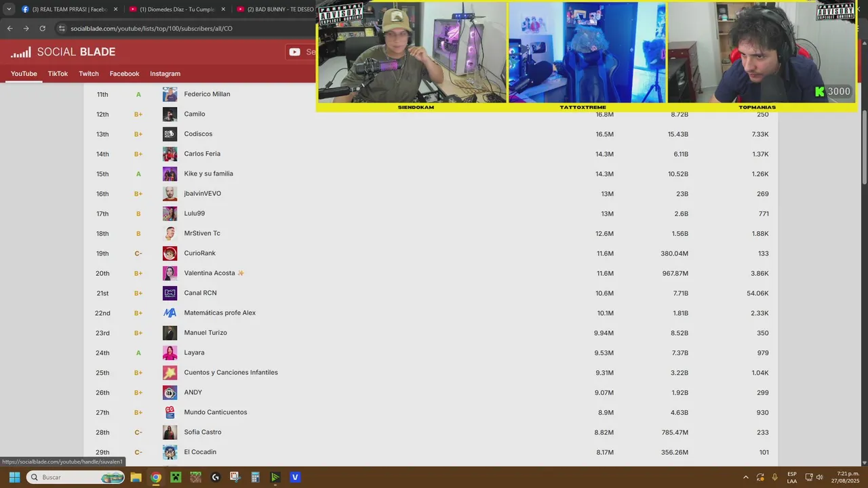
Task: Click the C- grade for CurioRank
Action: (138, 253)
